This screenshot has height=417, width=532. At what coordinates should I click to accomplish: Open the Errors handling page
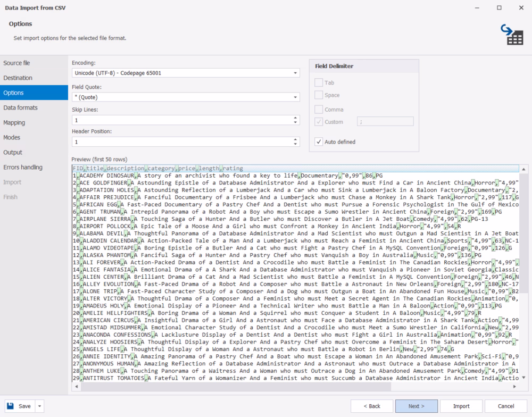point(34,167)
